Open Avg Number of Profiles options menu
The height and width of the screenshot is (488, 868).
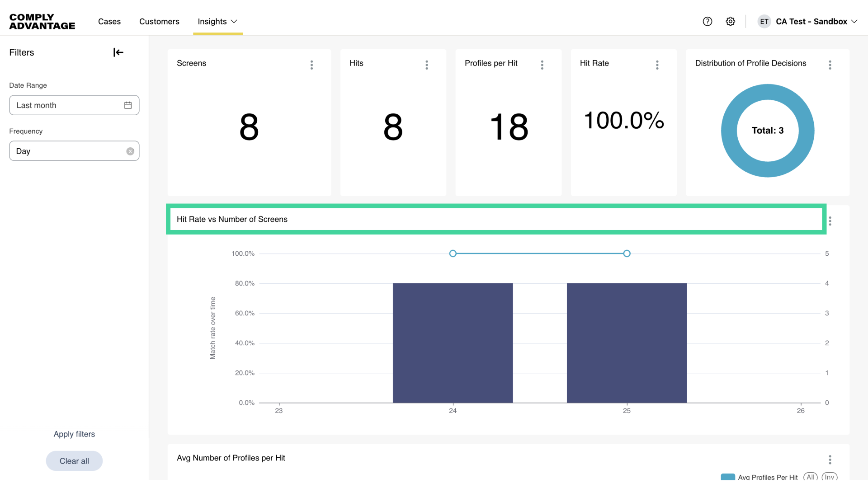(x=830, y=460)
